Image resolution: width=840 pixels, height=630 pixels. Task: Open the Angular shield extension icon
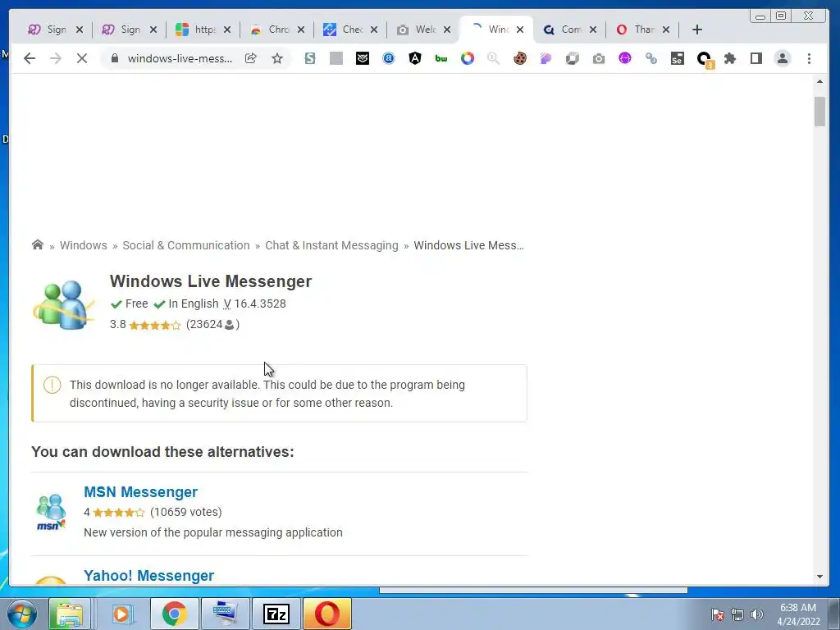coord(414,58)
